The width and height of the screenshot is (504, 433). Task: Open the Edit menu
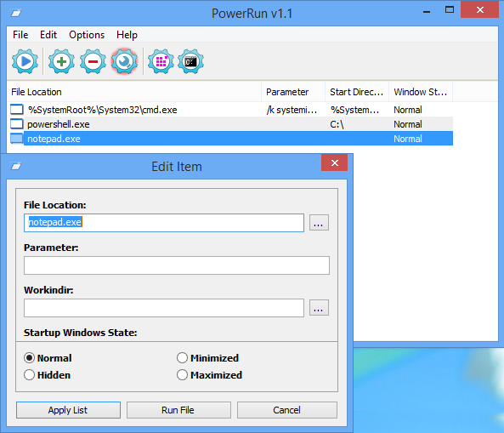coord(48,35)
